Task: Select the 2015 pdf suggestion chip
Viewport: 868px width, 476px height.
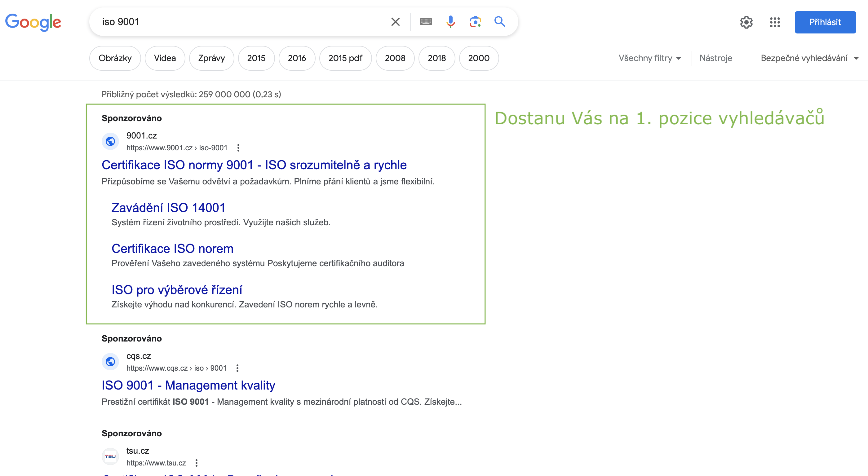Action: tap(345, 58)
